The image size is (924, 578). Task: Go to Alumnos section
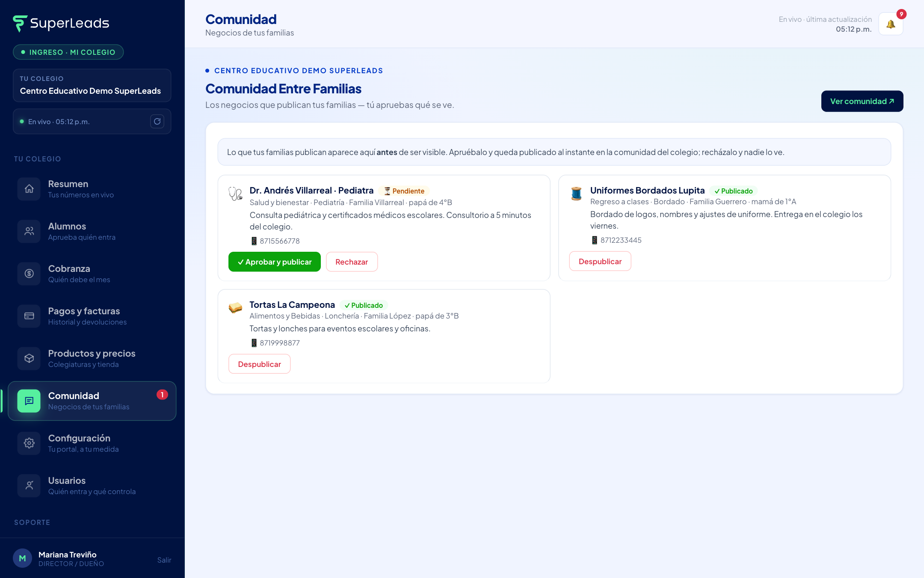92,231
